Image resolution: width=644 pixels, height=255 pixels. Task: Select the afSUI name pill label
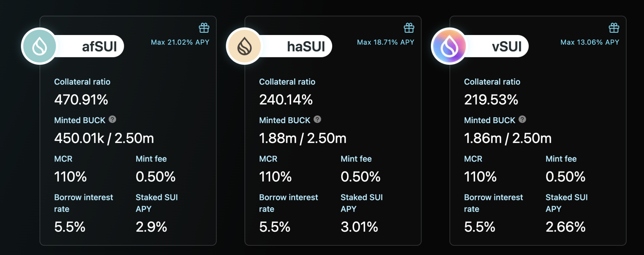[99, 47]
